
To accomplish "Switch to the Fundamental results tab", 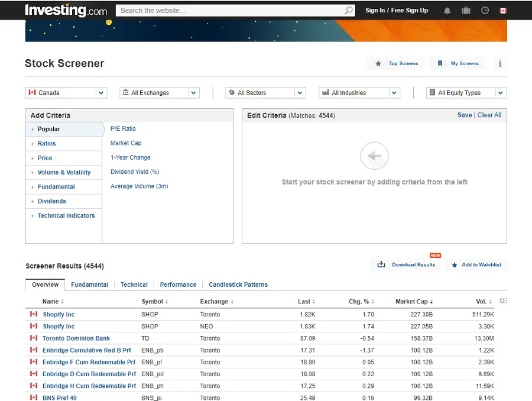I will (89, 284).
